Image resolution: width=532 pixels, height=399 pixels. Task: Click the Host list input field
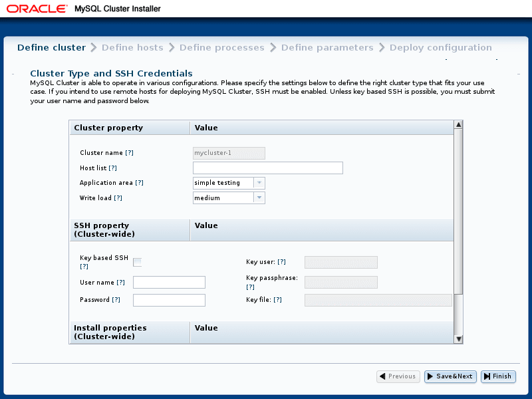(268, 168)
